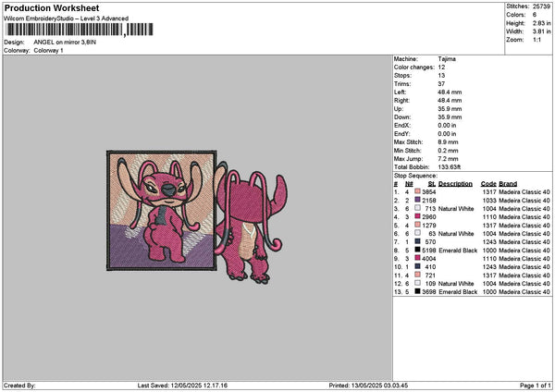Click stop 1 salmon color swatch
This screenshot has height=392, width=555.
[x=418, y=191]
